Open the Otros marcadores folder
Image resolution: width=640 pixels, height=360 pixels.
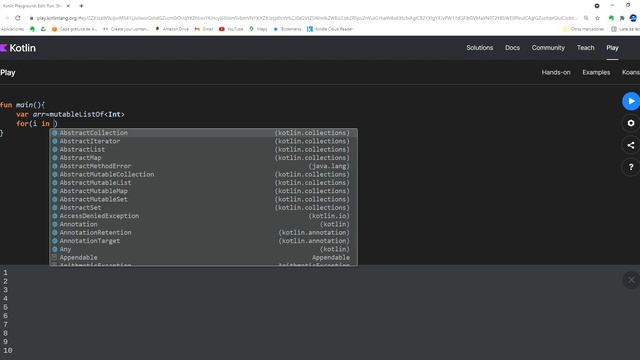pos(583,29)
